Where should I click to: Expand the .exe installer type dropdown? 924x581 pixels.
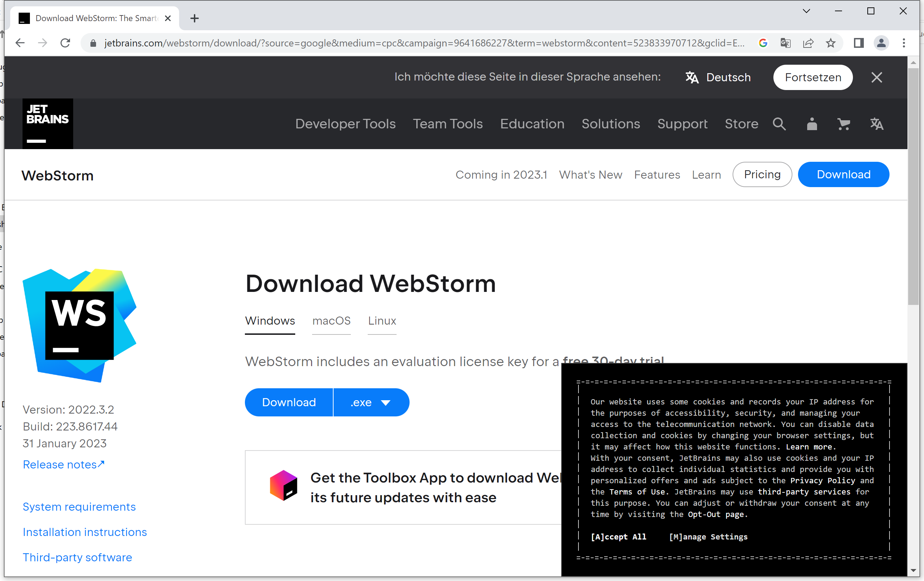tap(371, 402)
